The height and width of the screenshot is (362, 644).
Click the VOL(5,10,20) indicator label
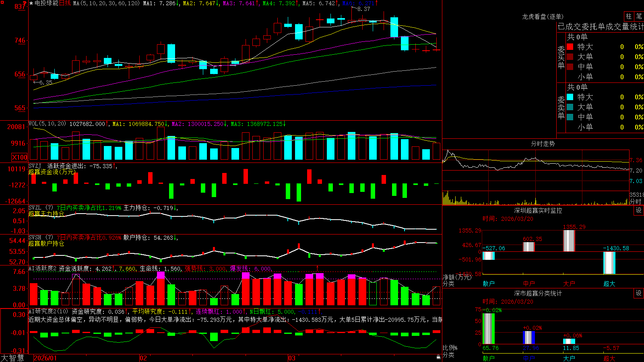tap(47, 124)
